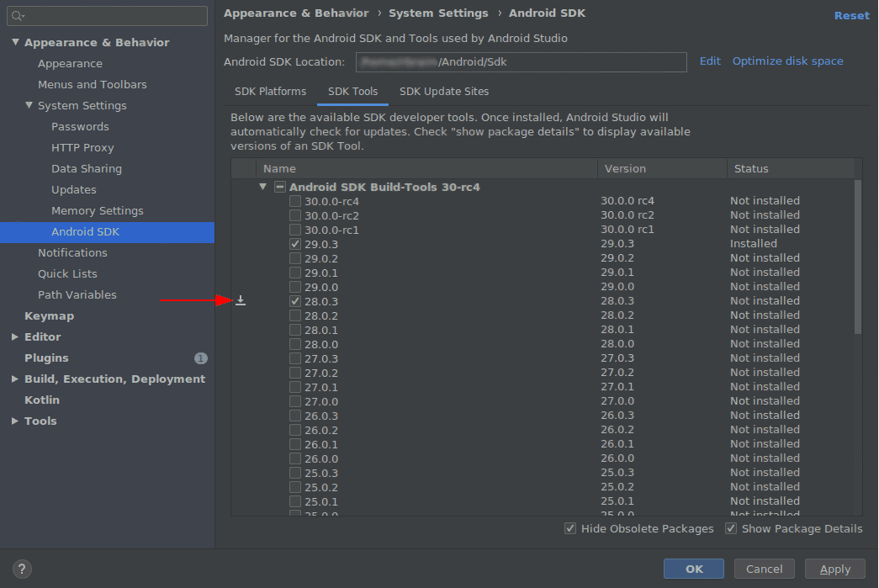
Task: Click the download icon beside 28.0.3
Action: point(241,300)
